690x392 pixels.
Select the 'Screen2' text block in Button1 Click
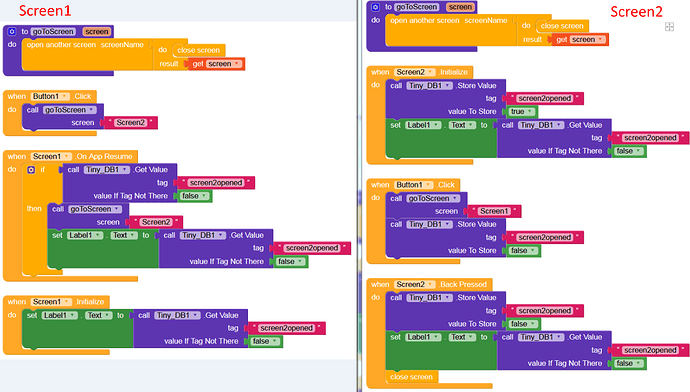pyautogui.click(x=130, y=123)
